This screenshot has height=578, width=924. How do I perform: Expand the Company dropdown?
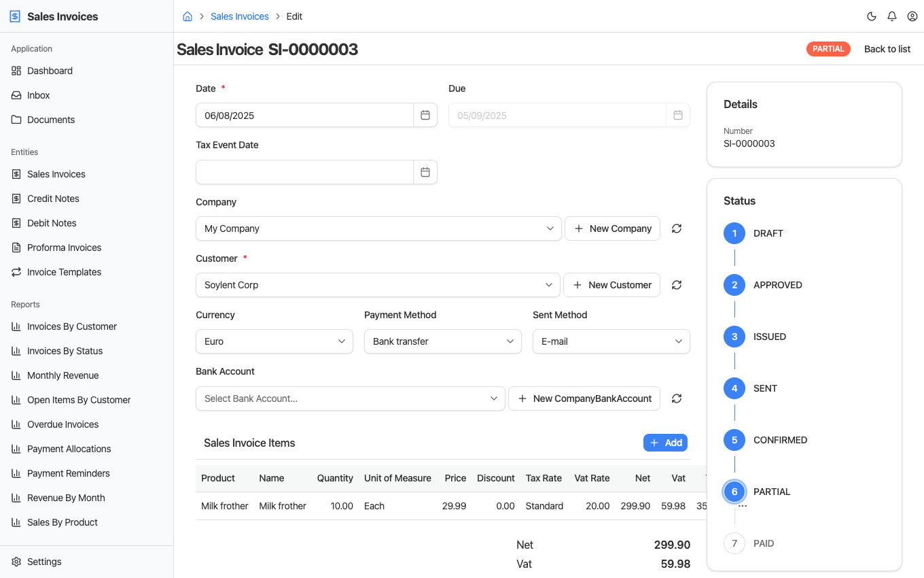[x=378, y=228]
